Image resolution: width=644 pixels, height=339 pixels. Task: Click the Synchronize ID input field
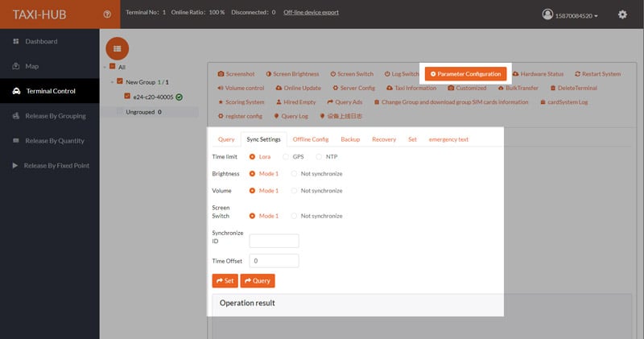point(274,241)
